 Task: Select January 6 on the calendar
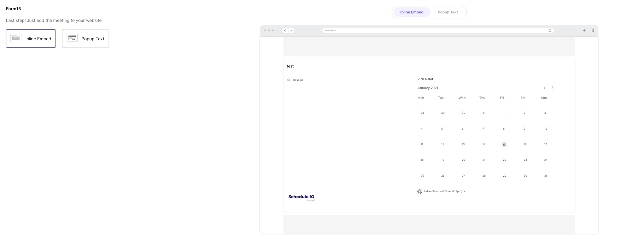coord(463,129)
